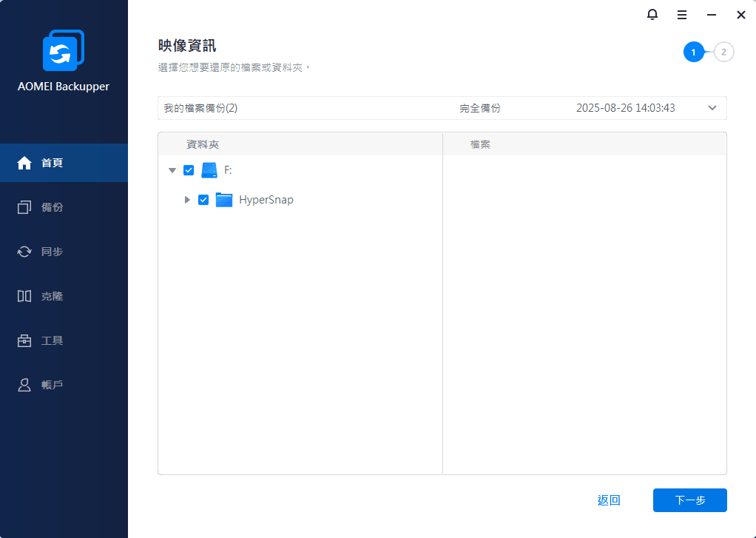Image resolution: width=756 pixels, height=538 pixels.
Task: Select 我的檔案備份(2) backup entry
Action: point(200,108)
